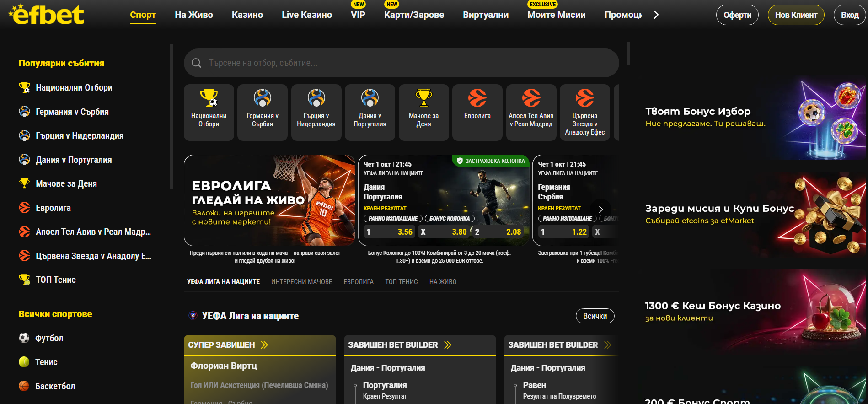
Task: Open the Моите Мисии menu item
Action: (556, 15)
